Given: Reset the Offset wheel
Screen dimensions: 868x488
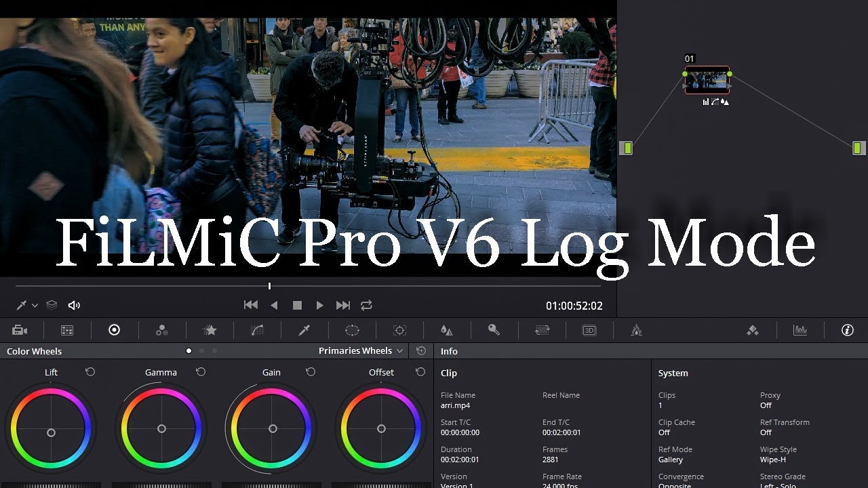Looking at the screenshot, I should point(420,372).
